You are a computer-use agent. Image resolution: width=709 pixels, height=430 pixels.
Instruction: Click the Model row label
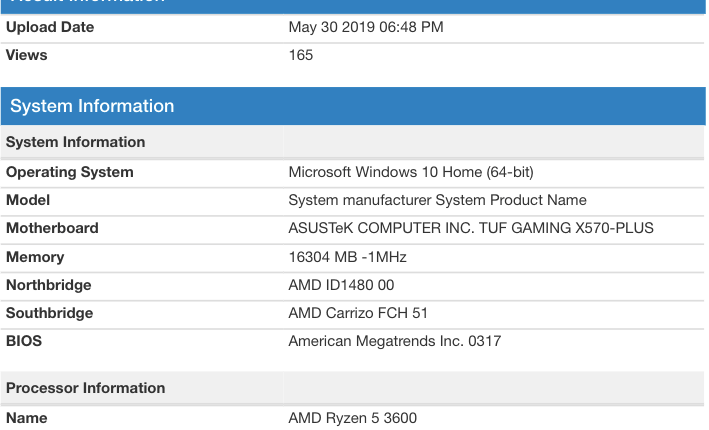tap(28, 200)
